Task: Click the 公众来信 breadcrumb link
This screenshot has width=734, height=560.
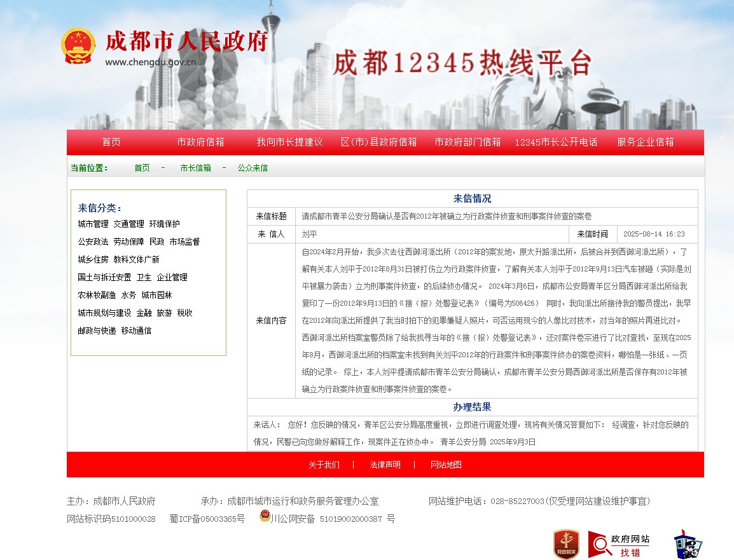Action: tap(253, 168)
